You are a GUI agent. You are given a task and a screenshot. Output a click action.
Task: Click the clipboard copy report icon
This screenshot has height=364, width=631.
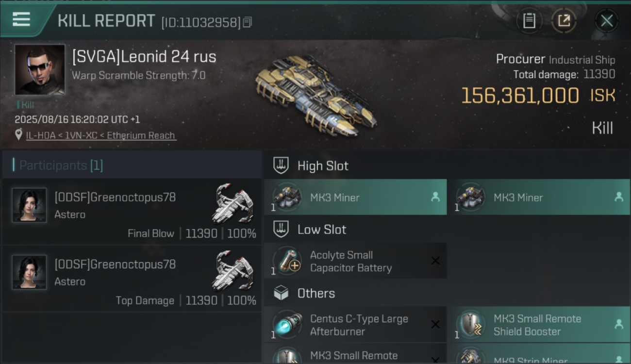coord(529,21)
